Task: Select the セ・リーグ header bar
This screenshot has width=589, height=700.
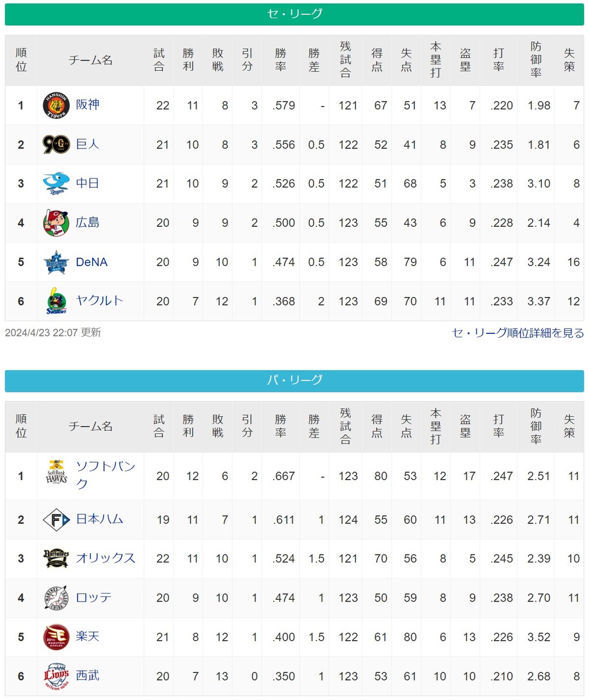Action: [294, 14]
